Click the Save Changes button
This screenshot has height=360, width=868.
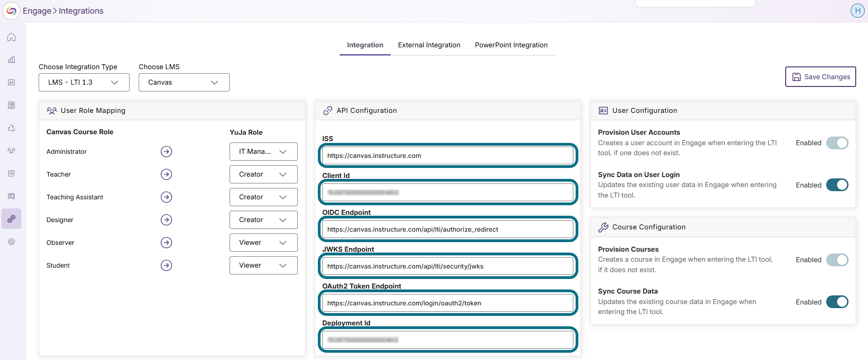coord(821,77)
